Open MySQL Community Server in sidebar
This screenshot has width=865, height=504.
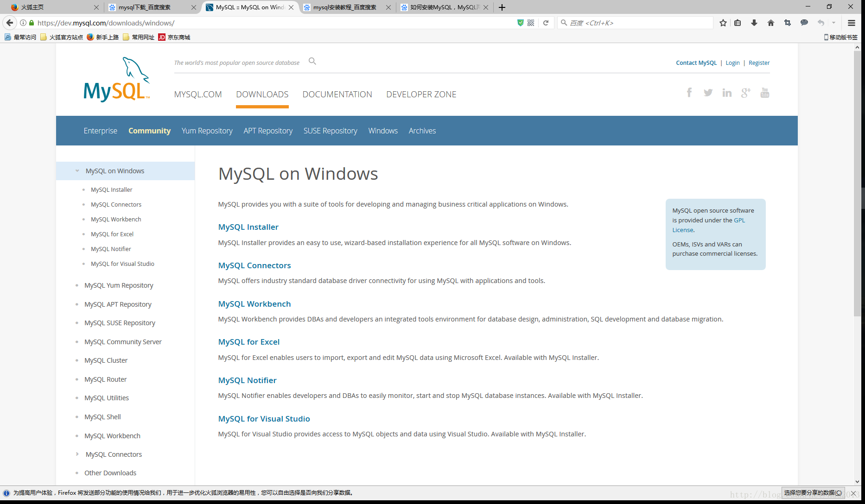pyautogui.click(x=123, y=342)
